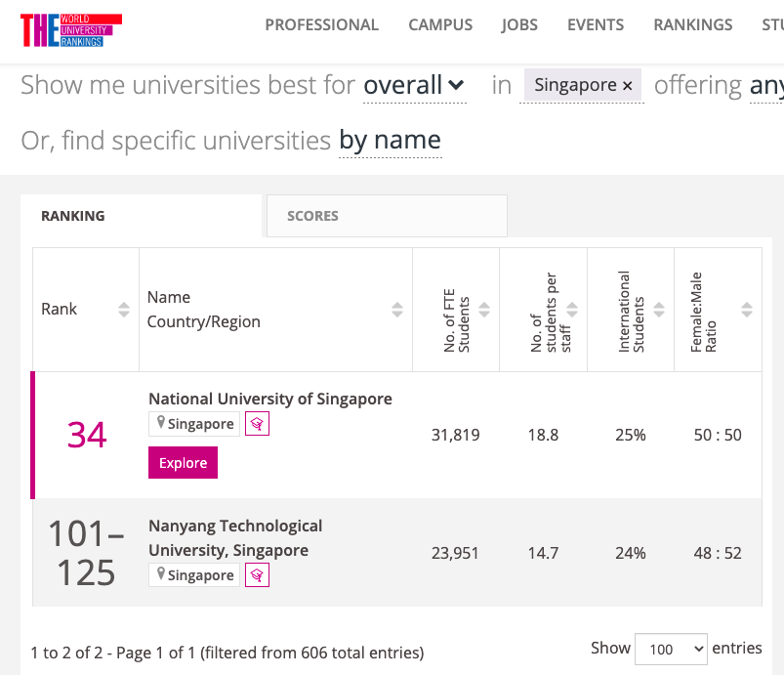
Task: Click graduation cap icon for Nanyang Technological University
Action: coord(257,575)
